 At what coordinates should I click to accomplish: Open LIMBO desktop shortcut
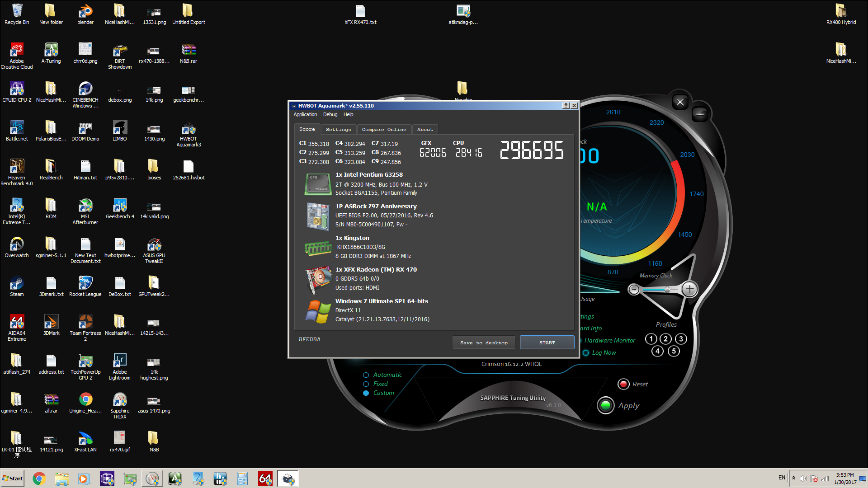point(120,131)
